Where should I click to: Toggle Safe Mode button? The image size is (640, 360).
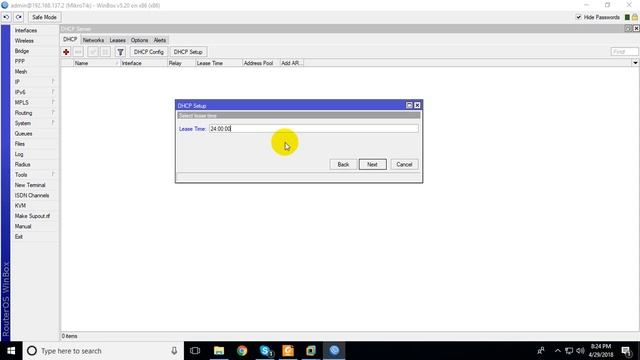44,17
